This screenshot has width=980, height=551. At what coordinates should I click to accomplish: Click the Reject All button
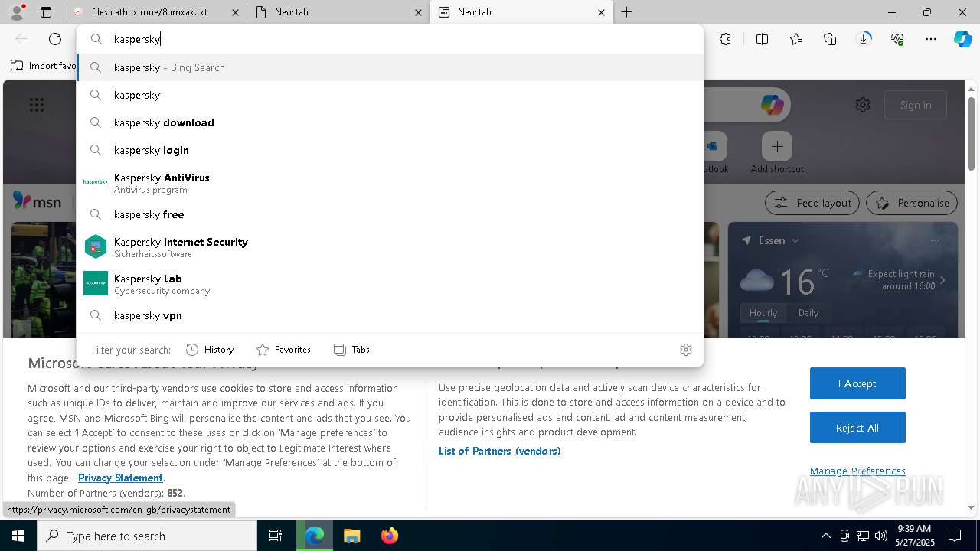[857, 428]
